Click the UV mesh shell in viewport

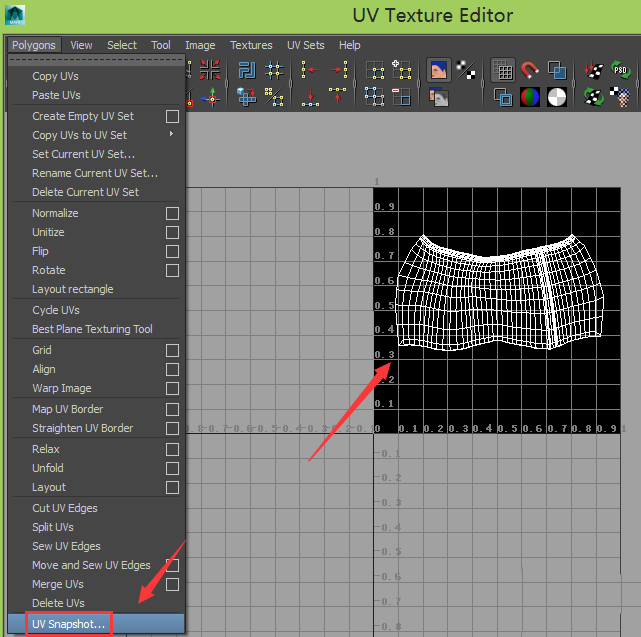pos(498,290)
